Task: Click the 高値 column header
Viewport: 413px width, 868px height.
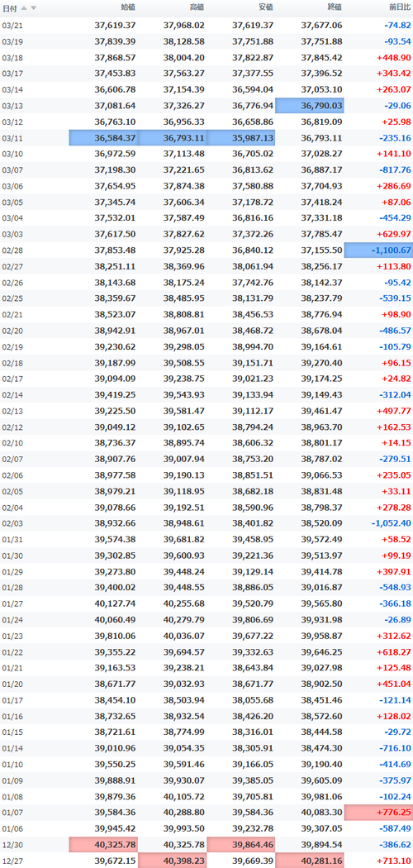Action: 197,7
